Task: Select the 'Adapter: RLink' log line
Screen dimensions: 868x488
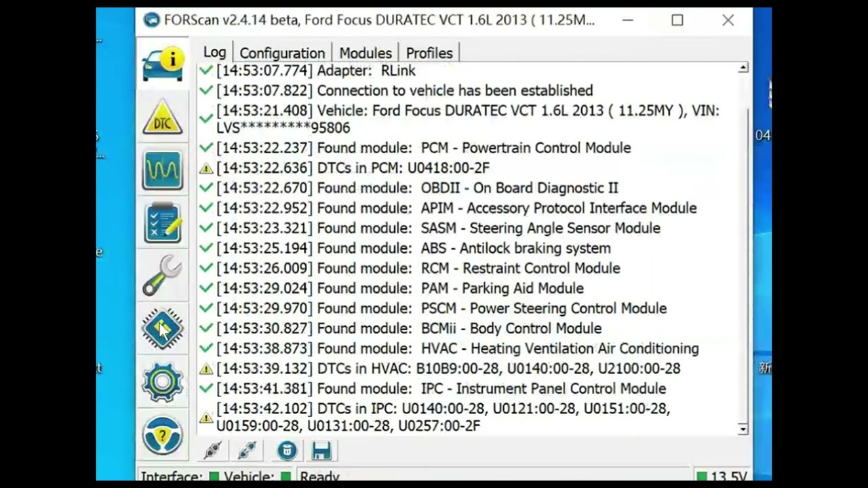Action: pyautogui.click(x=316, y=70)
